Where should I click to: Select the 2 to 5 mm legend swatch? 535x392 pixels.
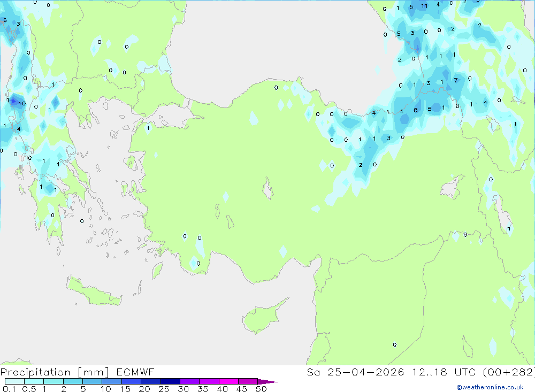point(73,381)
